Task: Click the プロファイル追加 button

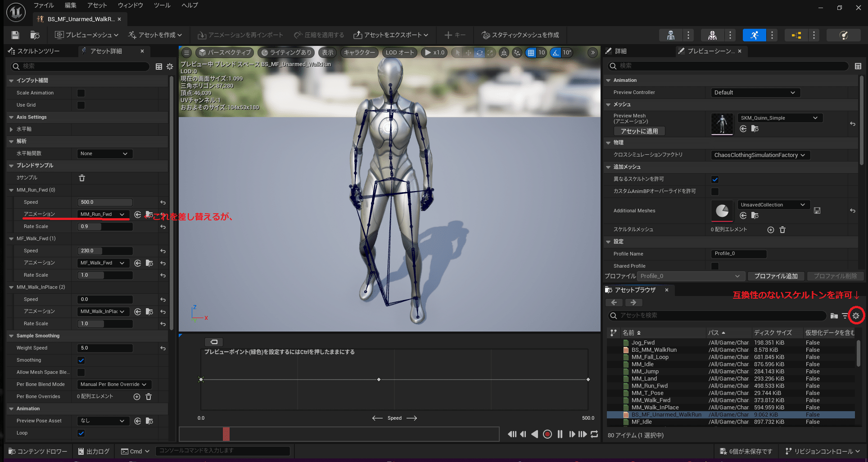Action: point(776,276)
